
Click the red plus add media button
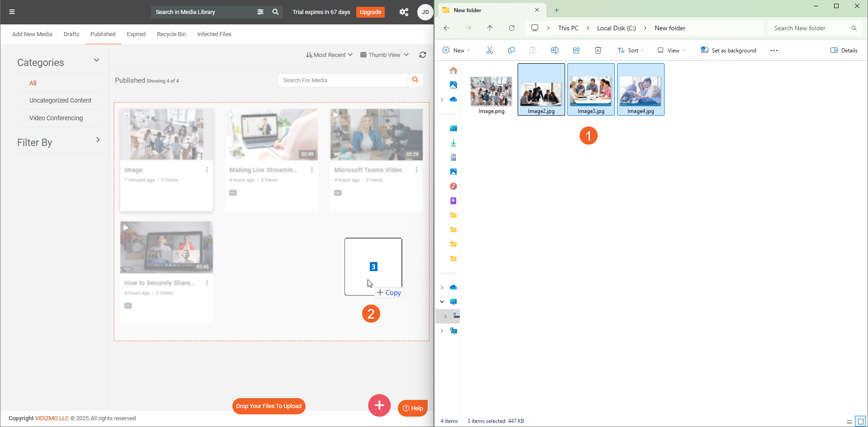379,405
